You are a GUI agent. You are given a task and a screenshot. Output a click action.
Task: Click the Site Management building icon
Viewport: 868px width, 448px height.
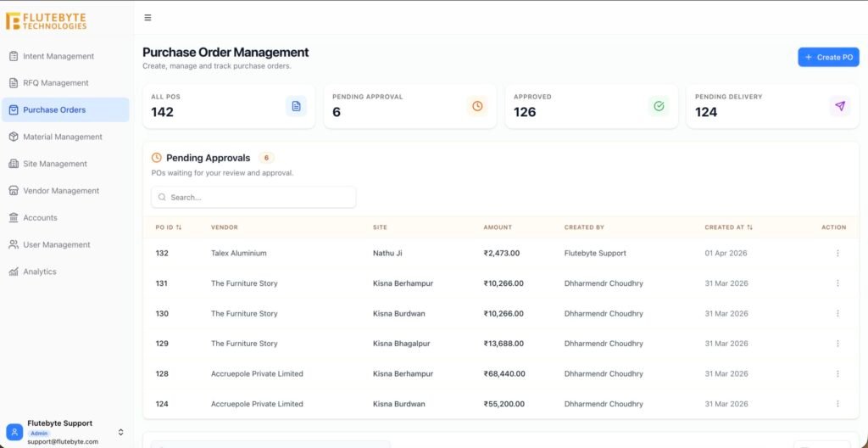click(14, 164)
